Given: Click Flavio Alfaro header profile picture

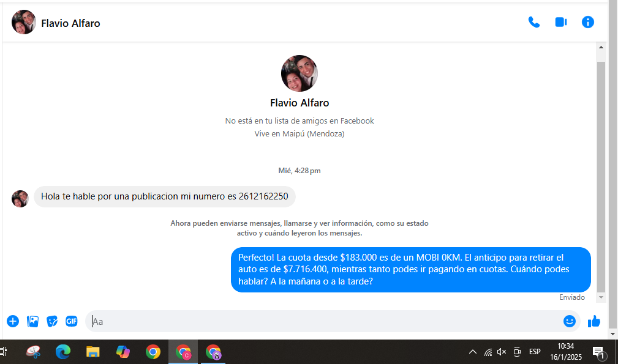Looking at the screenshot, I should click(x=24, y=23).
